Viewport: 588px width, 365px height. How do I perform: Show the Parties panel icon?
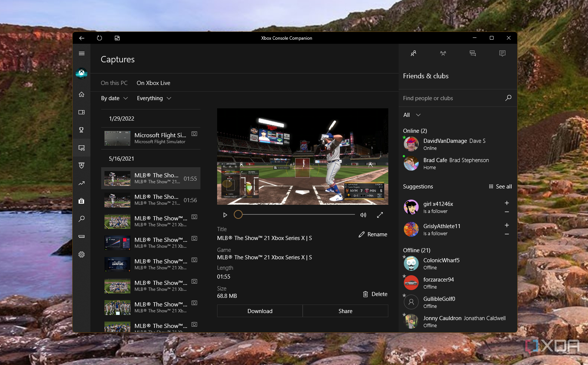tap(443, 53)
